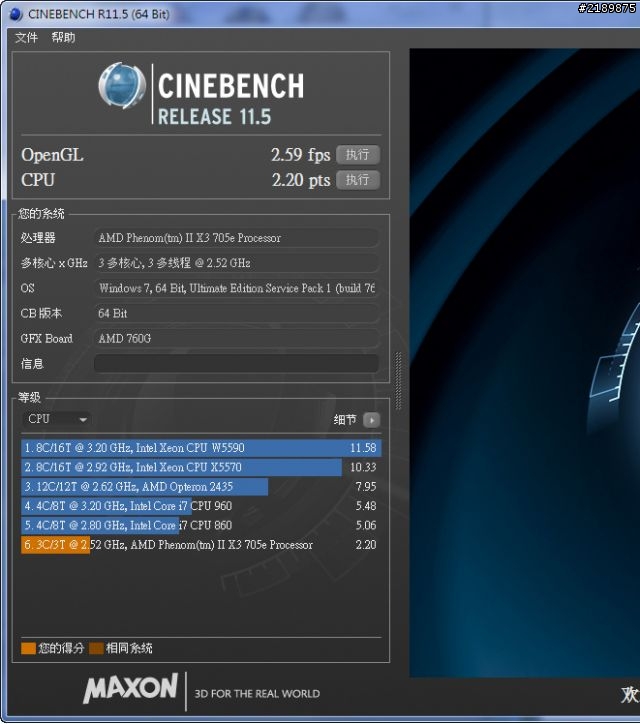Select ranking row Intel Core i7 CPU 960
Screen dimensions: 640x724
[201, 506]
